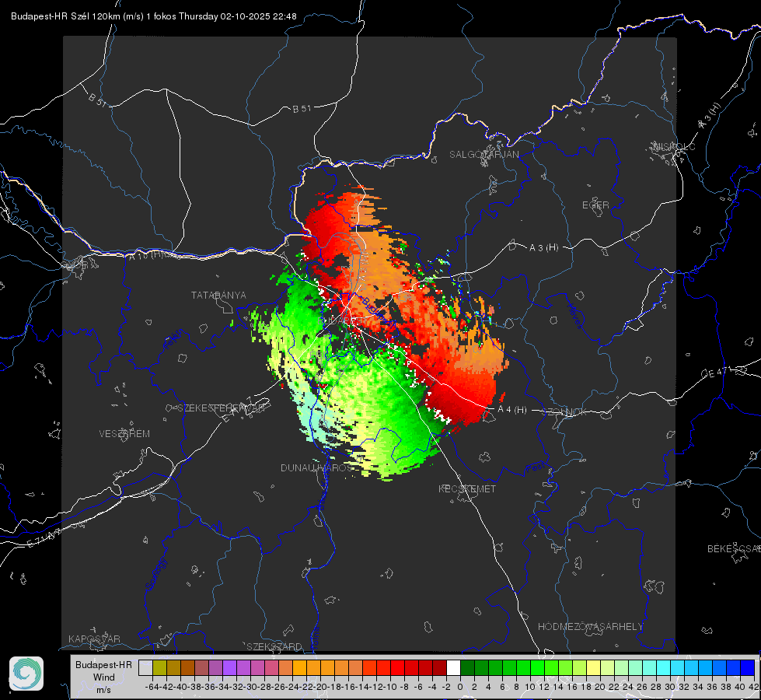Click the grey first swatch of the wind legend
The image size is (761, 700).
tap(145, 667)
